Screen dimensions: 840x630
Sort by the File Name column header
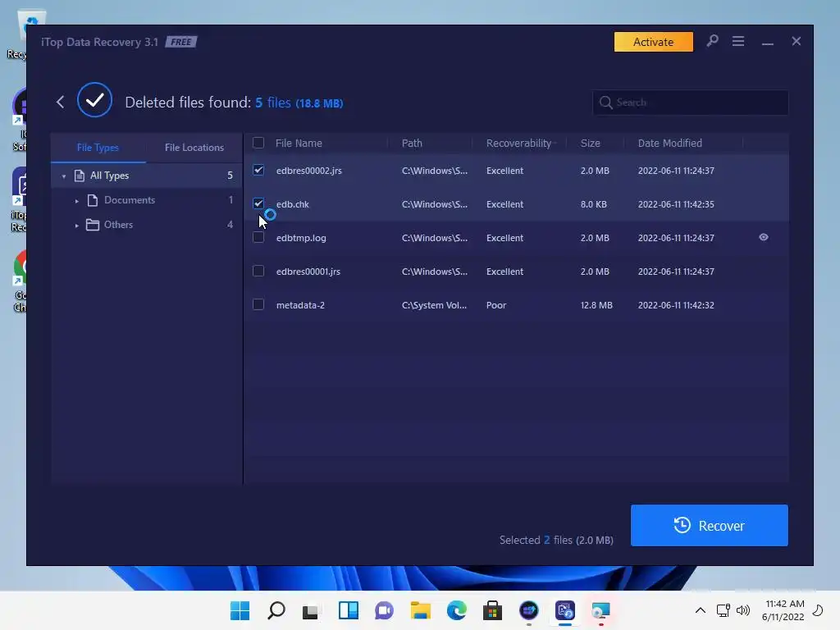(x=299, y=143)
